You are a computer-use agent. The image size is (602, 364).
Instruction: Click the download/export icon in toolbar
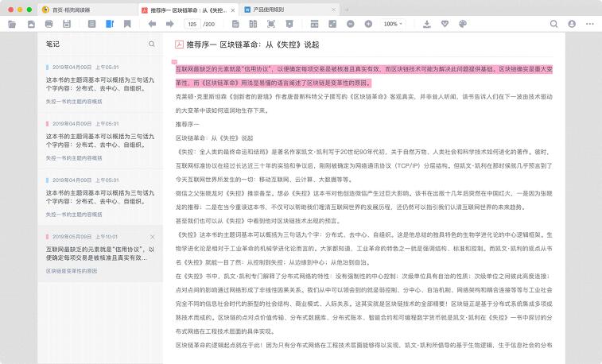pyautogui.click(x=426, y=24)
